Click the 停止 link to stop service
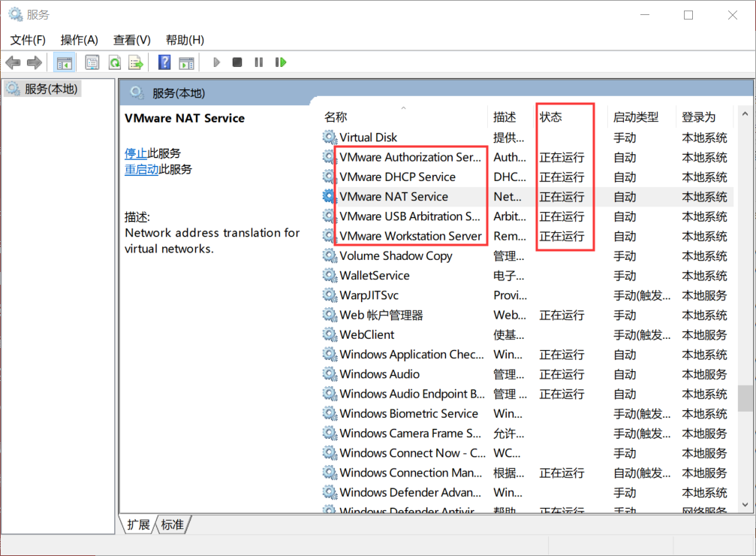The width and height of the screenshot is (756, 556). (x=135, y=153)
